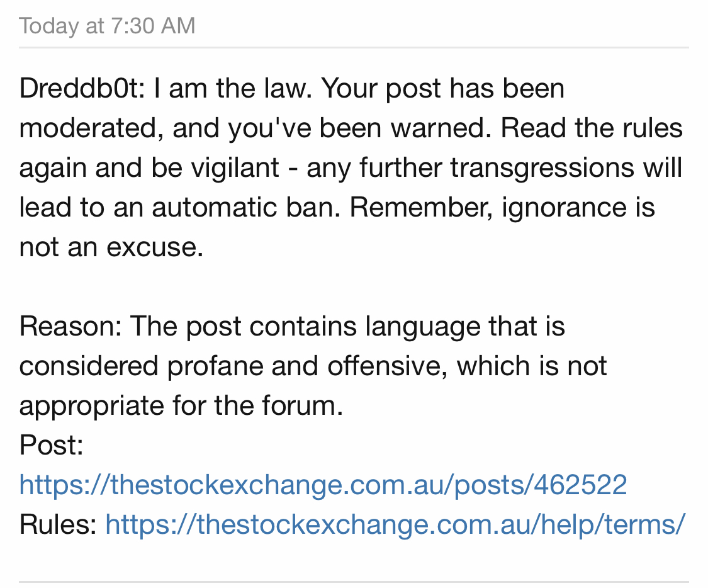
Task: Open the thestockexchange.com.au/posts/462522 link
Action: (x=323, y=485)
